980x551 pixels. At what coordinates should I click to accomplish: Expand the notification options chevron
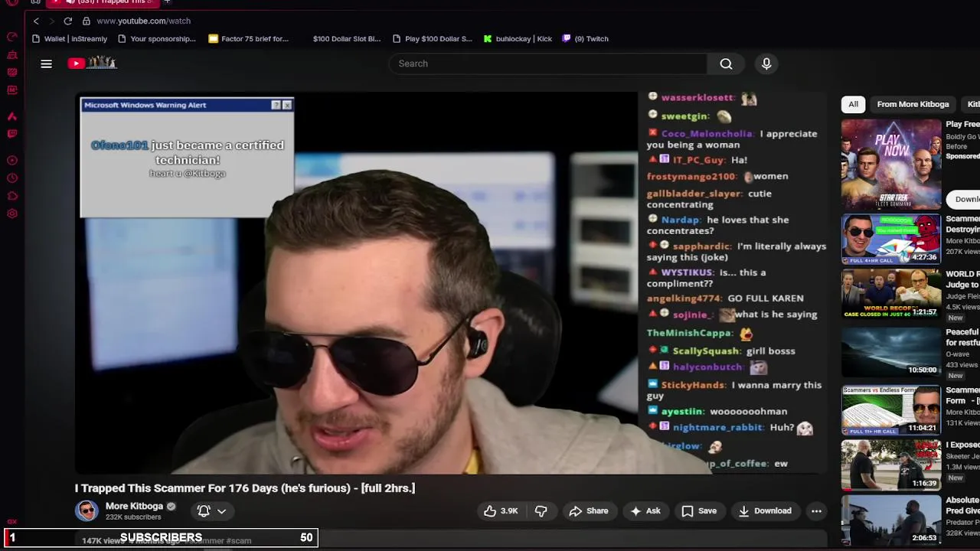tap(221, 511)
